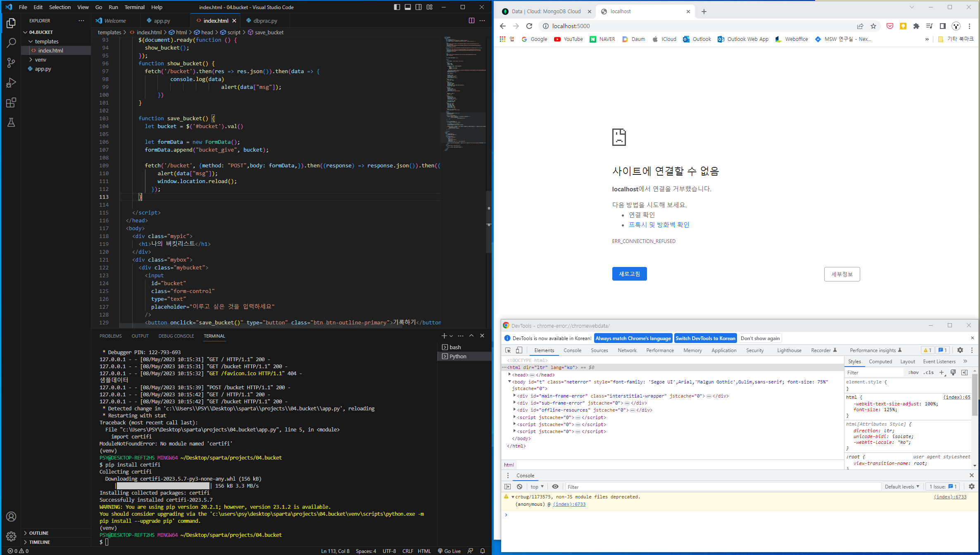The image size is (980, 555).
Task: Split the VS Code editor right
Action: [x=471, y=20]
